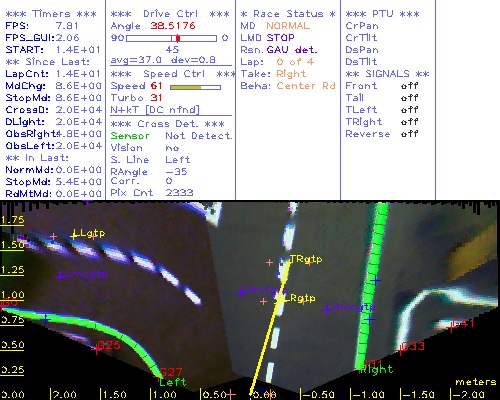Toggle the Reverse signal off indicator
Viewport: 500px width, 400px height.
point(409,134)
